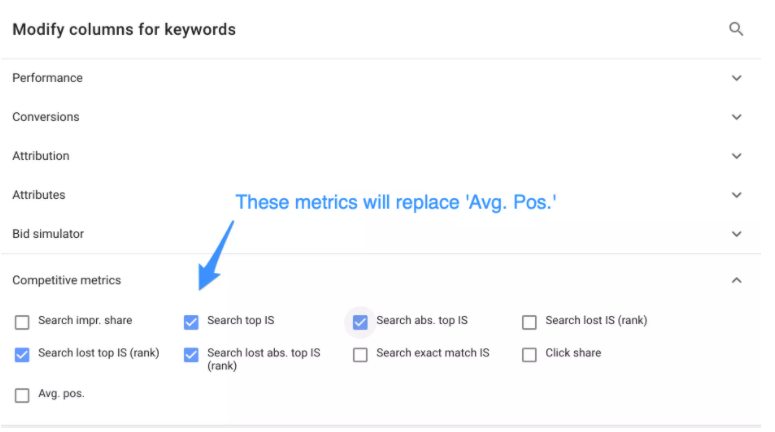
Task: Uncheck Search lost abs. top IS (rank)
Action: 191,354
